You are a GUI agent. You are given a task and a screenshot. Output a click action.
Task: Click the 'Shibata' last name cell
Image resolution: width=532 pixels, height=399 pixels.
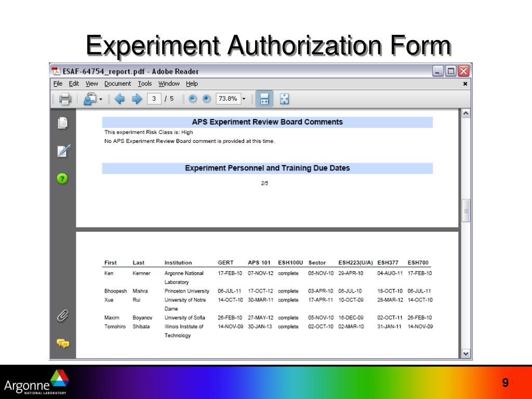[141, 327]
